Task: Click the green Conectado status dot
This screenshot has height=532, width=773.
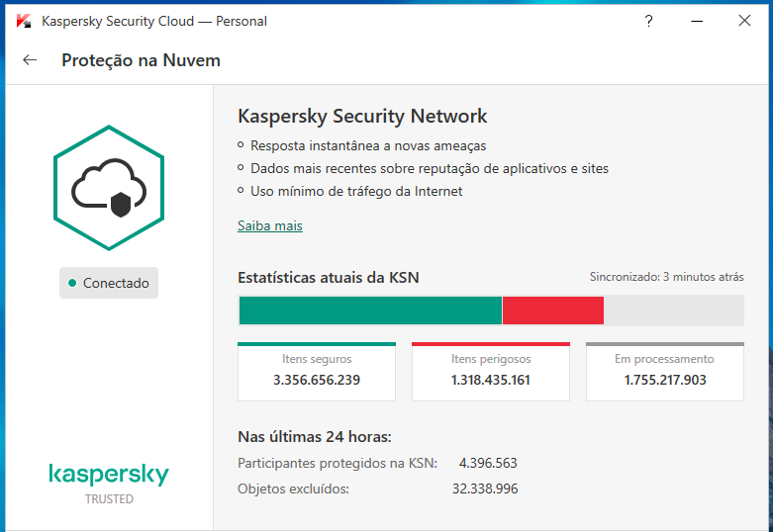Action: point(72,284)
